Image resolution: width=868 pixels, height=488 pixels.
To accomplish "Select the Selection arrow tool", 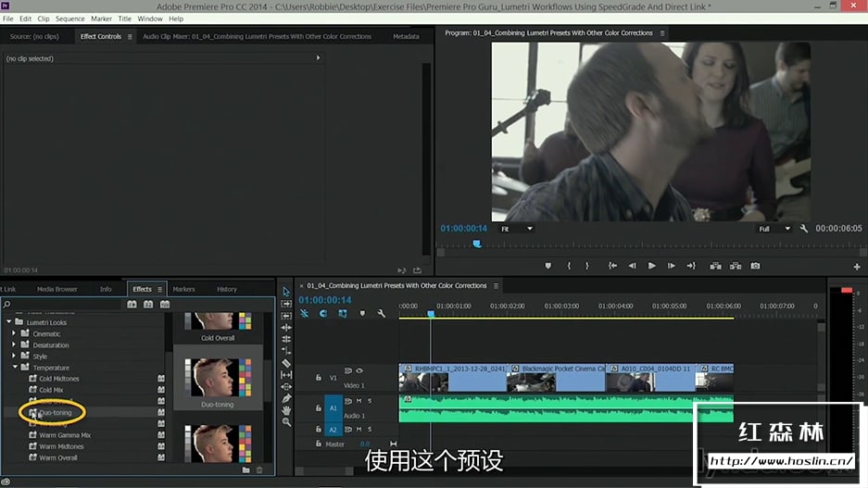I will [x=286, y=292].
